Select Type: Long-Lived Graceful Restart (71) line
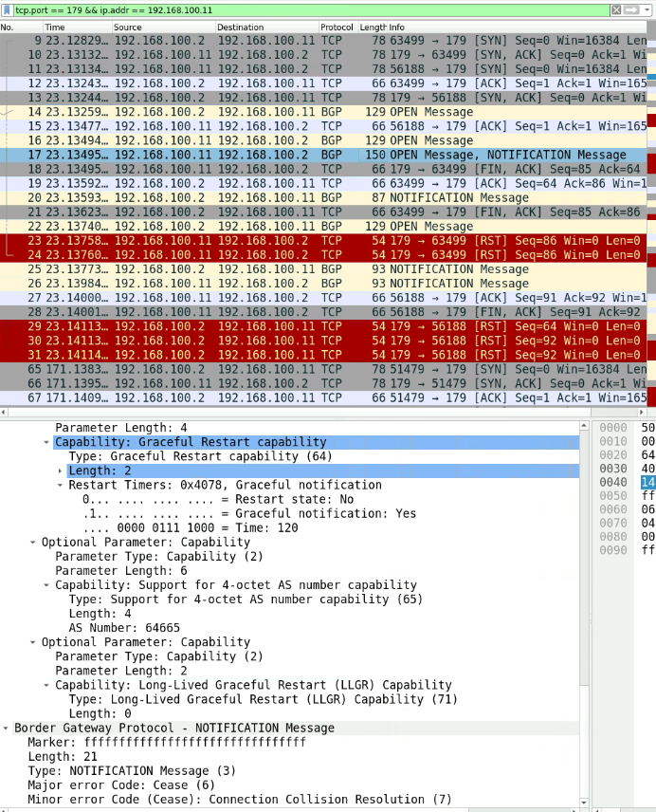 [x=263, y=700]
